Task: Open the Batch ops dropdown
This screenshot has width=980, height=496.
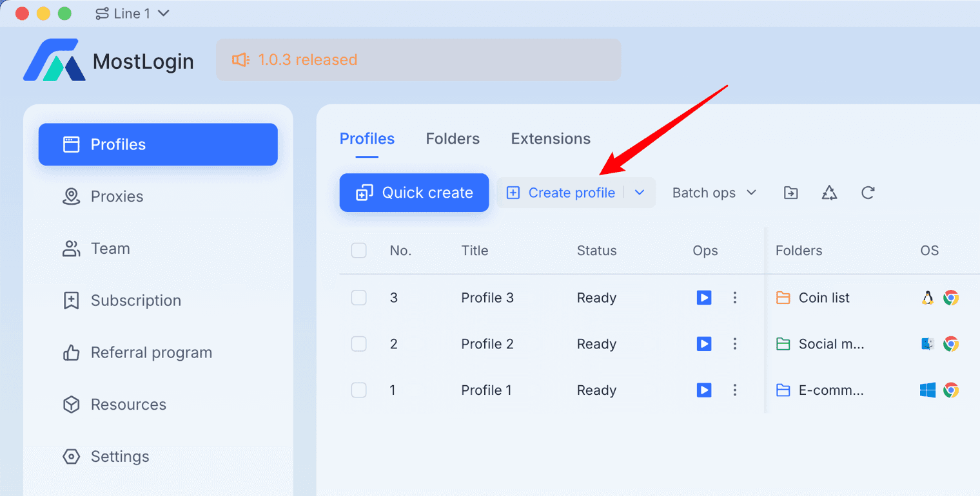Action: [713, 193]
